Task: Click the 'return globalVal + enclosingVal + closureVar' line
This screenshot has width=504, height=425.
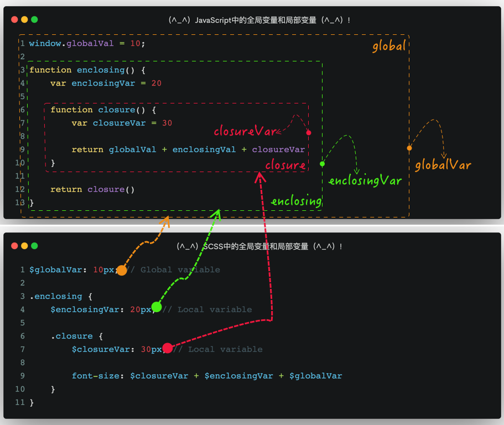Action: pyautogui.click(x=188, y=150)
